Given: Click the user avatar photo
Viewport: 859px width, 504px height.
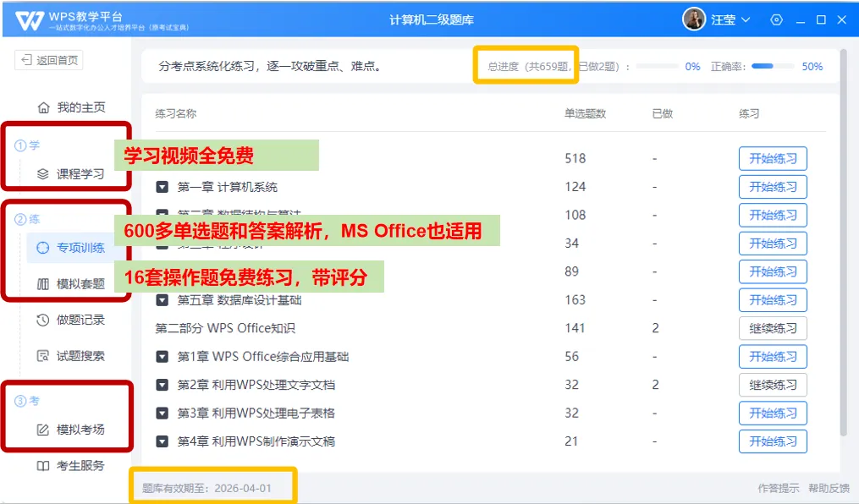Looking at the screenshot, I should point(694,19).
